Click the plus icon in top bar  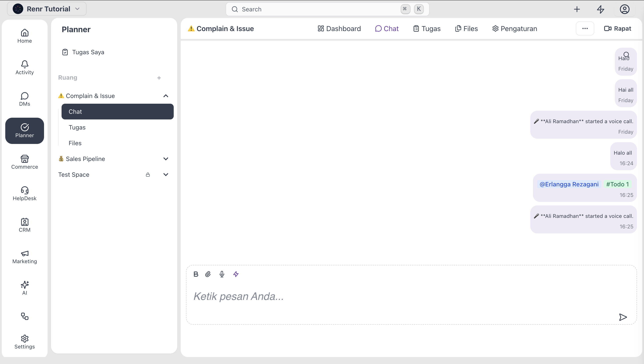pos(577,9)
